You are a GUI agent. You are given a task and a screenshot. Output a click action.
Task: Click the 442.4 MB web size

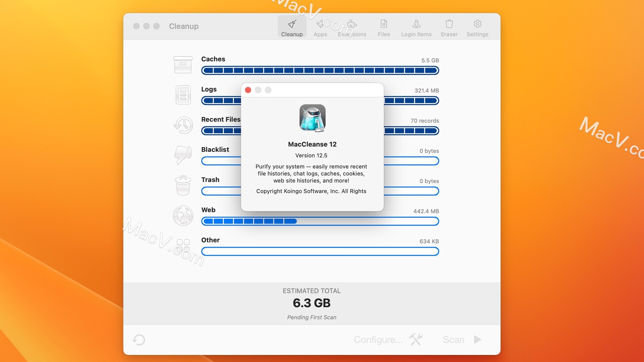pos(426,211)
